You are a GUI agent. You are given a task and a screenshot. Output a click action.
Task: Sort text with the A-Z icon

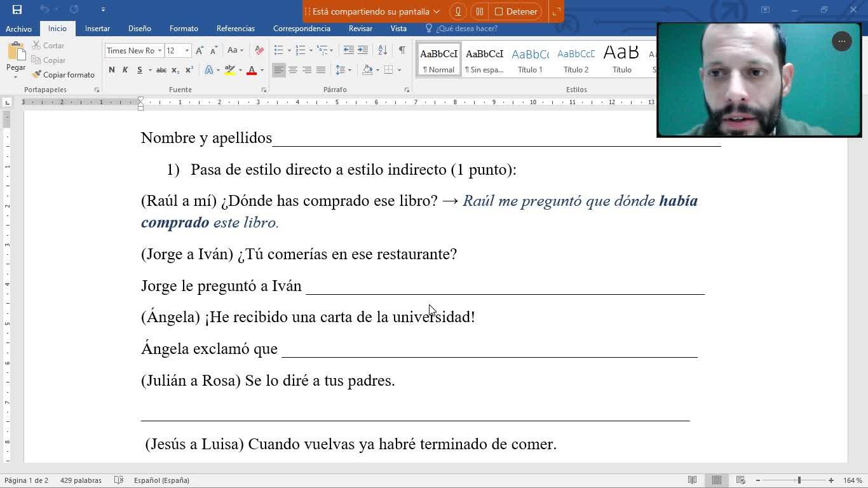pyautogui.click(x=383, y=50)
